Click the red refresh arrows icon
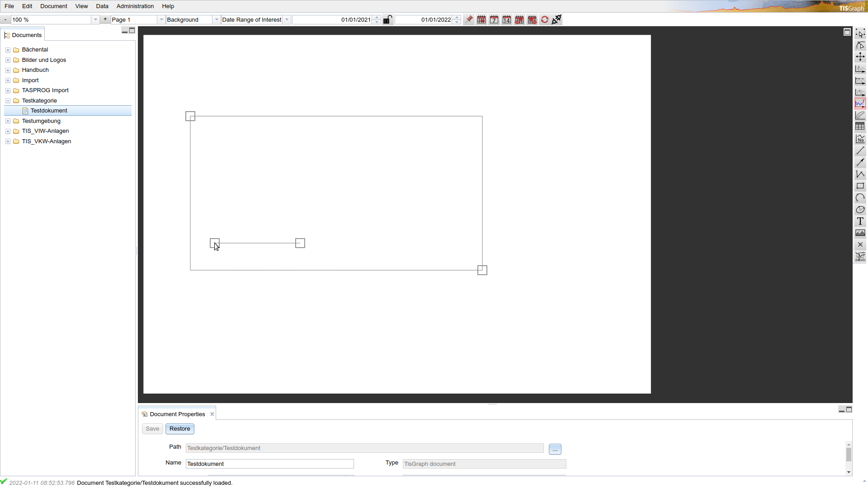The height and width of the screenshot is (488, 868). tap(545, 20)
